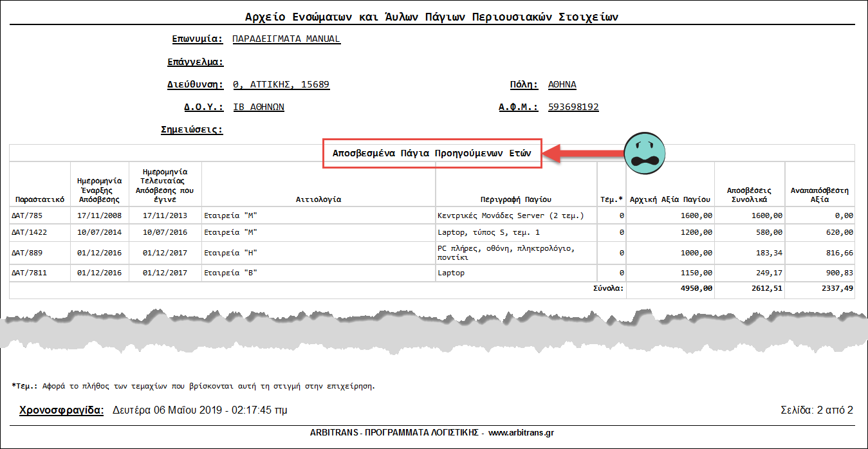Click page indicator 'Σελίδα: 2 από 2'
Viewport: 868px width, 449px height.
coord(816,410)
